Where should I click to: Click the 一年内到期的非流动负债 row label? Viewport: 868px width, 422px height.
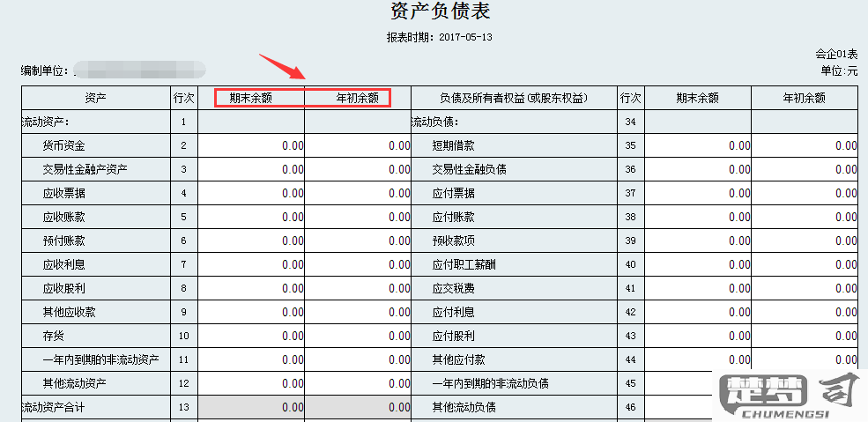point(491,383)
